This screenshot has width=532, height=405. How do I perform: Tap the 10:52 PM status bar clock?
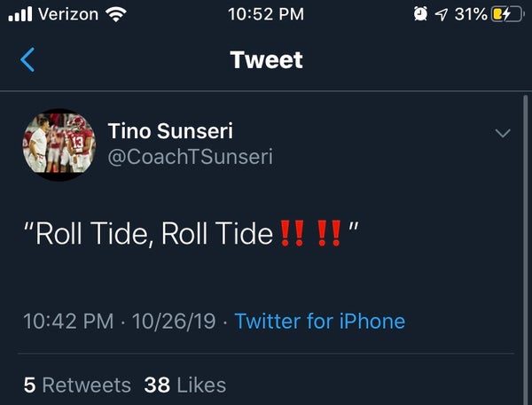pyautogui.click(x=266, y=14)
